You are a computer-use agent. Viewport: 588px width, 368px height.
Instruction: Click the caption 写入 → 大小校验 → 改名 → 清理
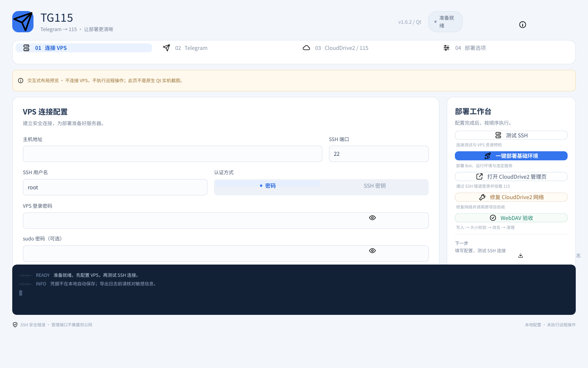485,227
